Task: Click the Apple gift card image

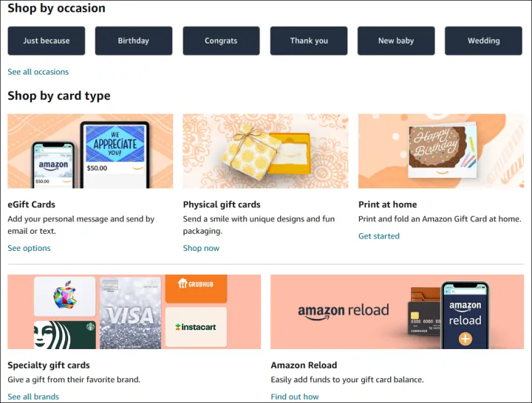Action: point(65,297)
